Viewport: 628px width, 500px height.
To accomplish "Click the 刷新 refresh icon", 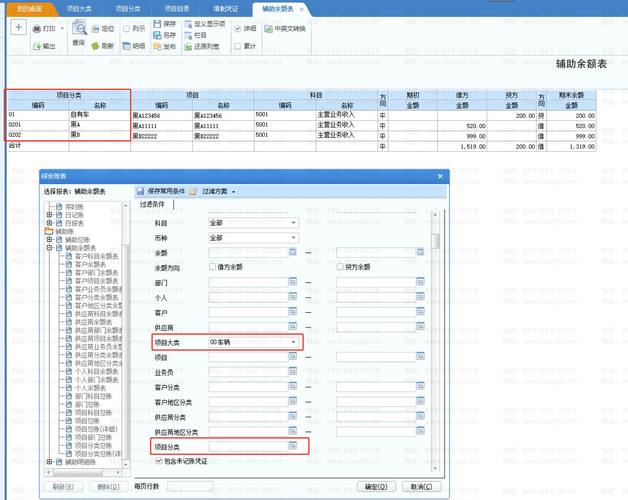I will pyautogui.click(x=95, y=46).
